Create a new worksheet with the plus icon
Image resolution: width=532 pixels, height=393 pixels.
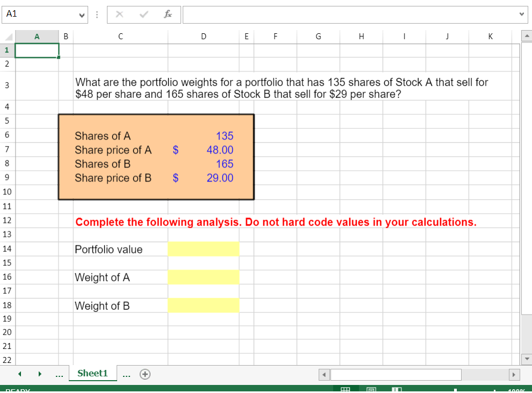[144, 374]
